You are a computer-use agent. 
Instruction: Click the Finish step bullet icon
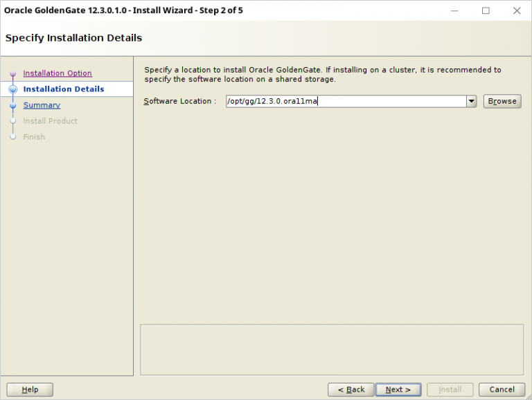pos(12,137)
